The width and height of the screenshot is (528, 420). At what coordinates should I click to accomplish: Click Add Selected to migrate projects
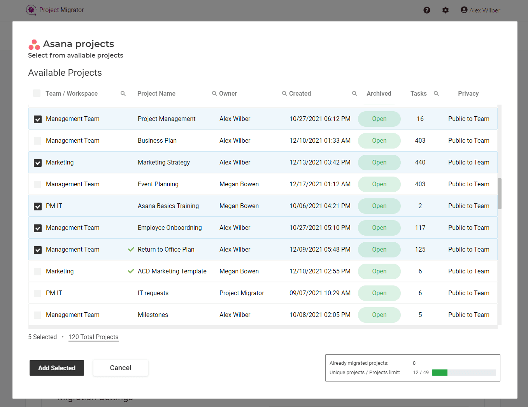[56, 367]
